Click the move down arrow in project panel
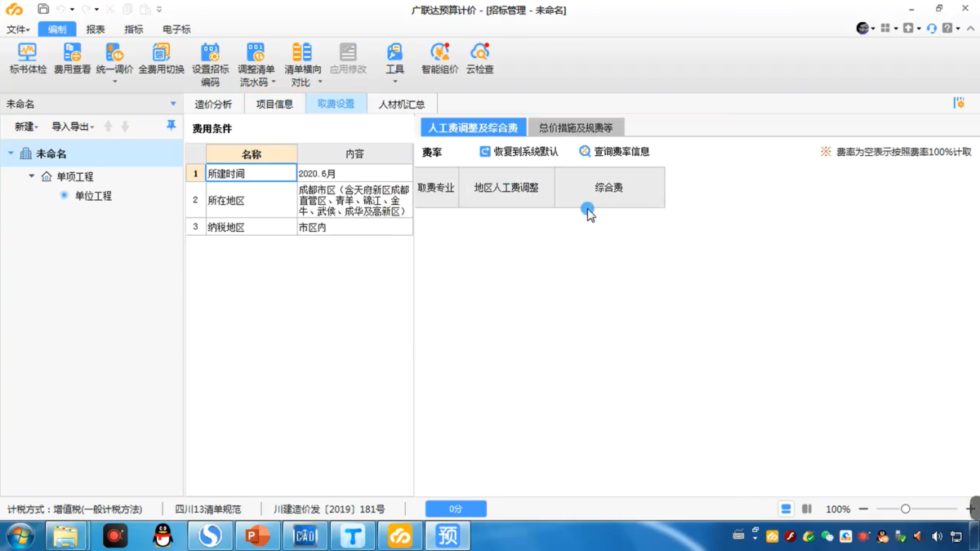This screenshot has width=980, height=551. pos(125,127)
